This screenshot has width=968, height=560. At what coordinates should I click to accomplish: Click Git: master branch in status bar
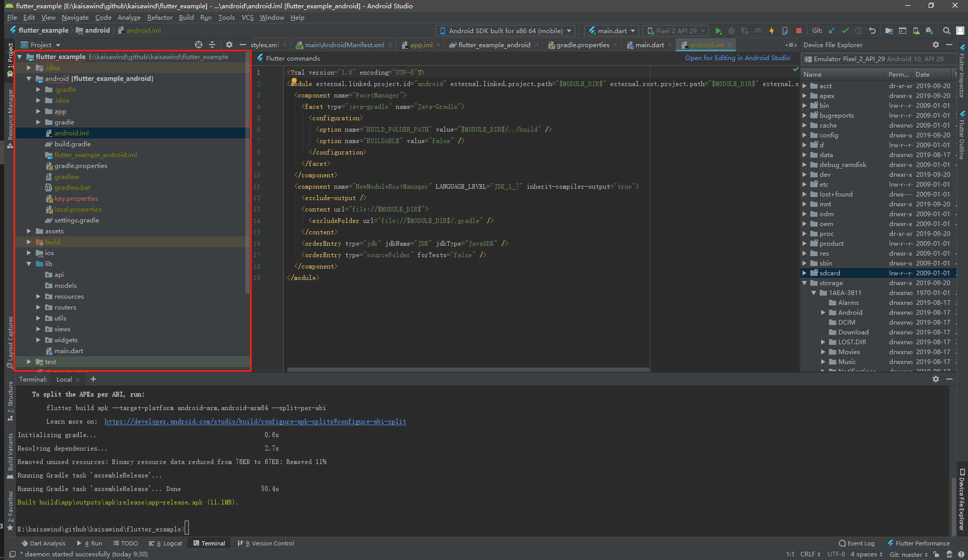click(x=908, y=554)
